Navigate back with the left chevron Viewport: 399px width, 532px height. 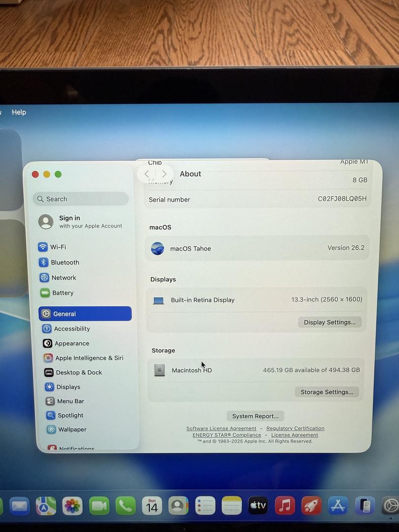click(x=147, y=174)
